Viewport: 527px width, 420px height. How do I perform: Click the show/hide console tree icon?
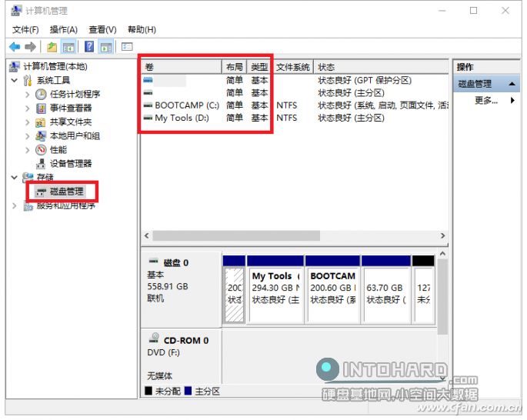(68, 47)
